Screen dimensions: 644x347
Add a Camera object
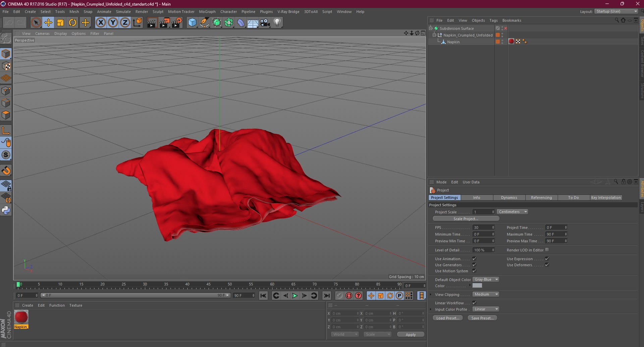[265, 22]
